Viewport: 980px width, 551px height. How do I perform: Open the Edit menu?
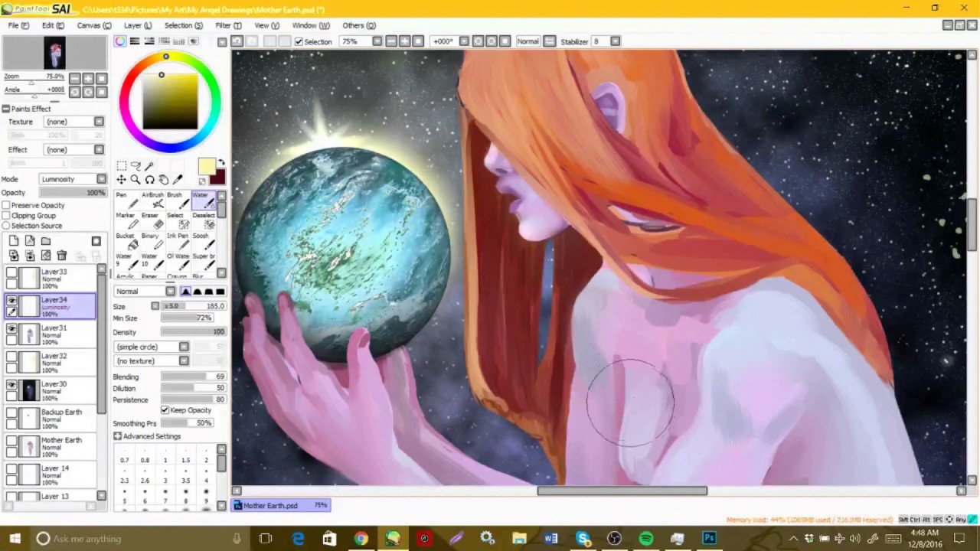[53, 25]
